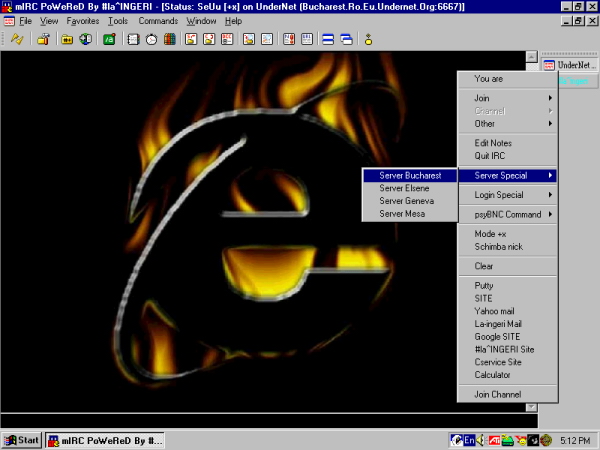Viewport: 600px width, 450px height.
Task: Click the notify list toolbar icon
Action: click(289, 39)
